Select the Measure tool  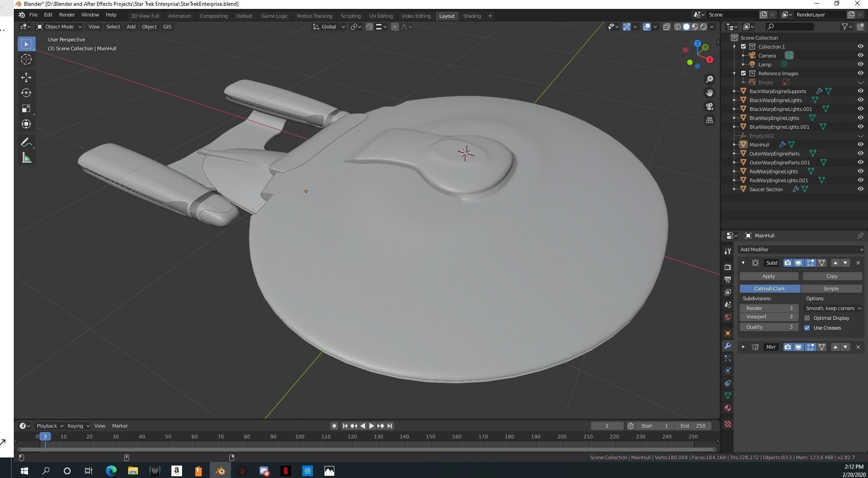pos(26,158)
